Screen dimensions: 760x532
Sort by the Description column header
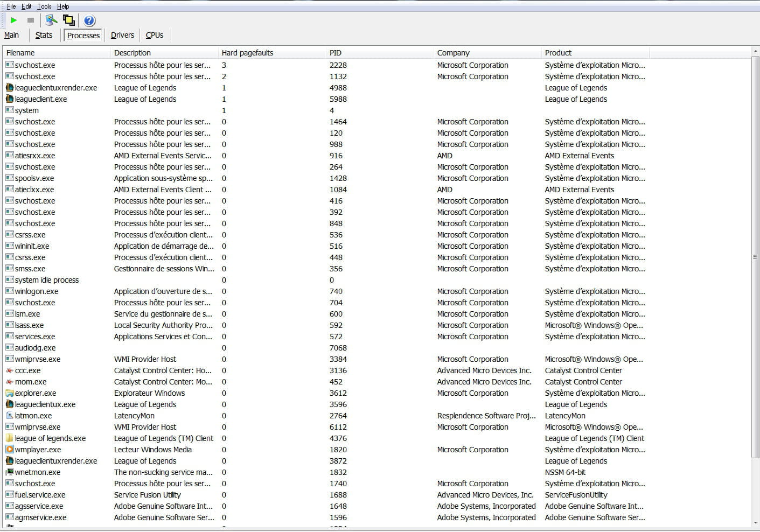164,53
